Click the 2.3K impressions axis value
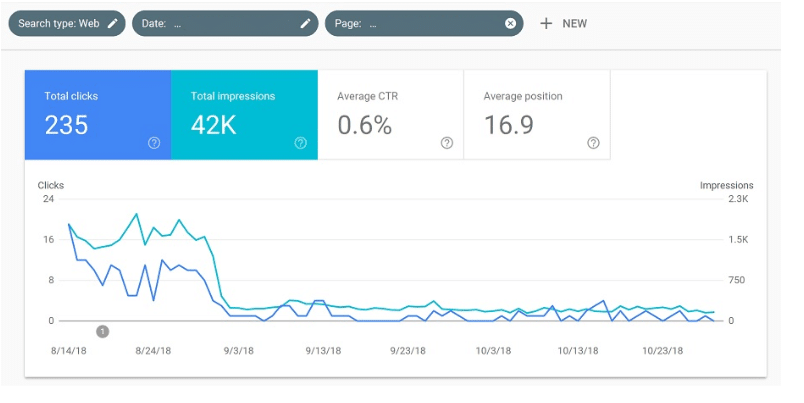This screenshot has height=403, width=804. tap(738, 199)
